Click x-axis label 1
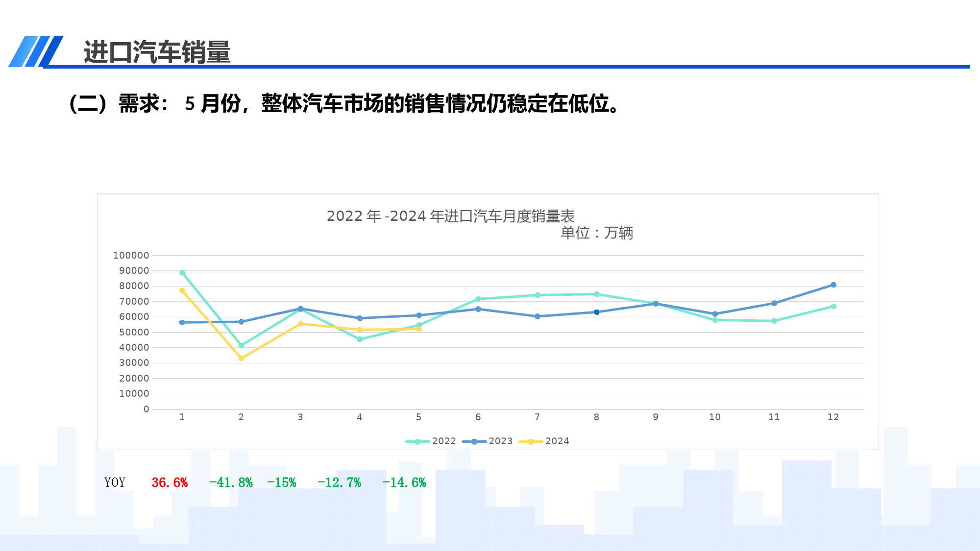 tap(182, 417)
